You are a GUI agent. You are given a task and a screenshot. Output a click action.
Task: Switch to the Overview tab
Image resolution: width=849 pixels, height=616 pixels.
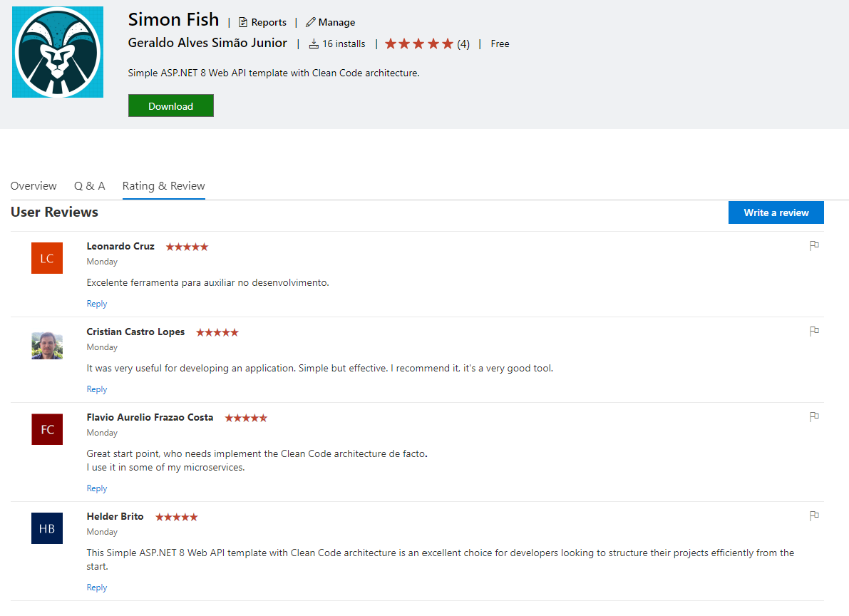pyautogui.click(x=34, y=185)
